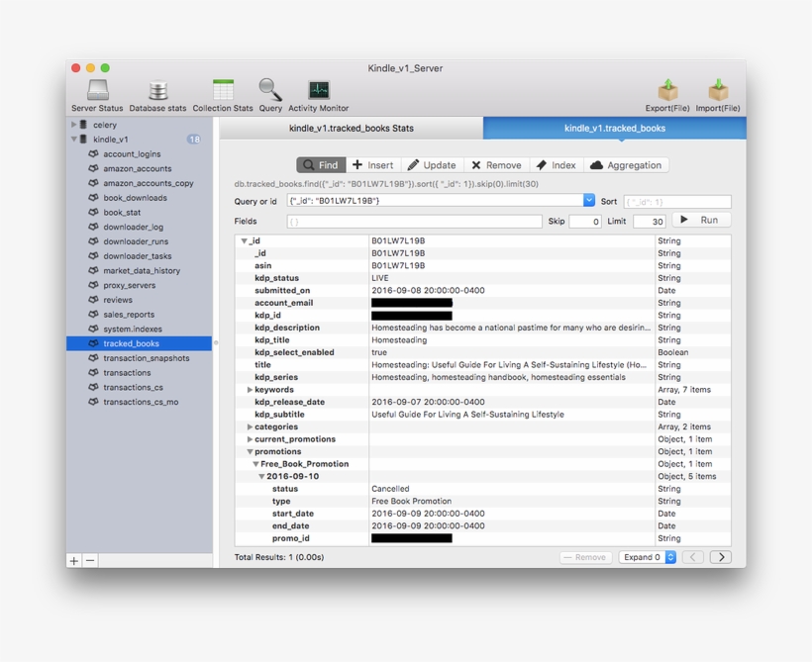This screenshot has width=812, height=662.
Task: Expand the categories field
Action: click(x=249, y=426)
